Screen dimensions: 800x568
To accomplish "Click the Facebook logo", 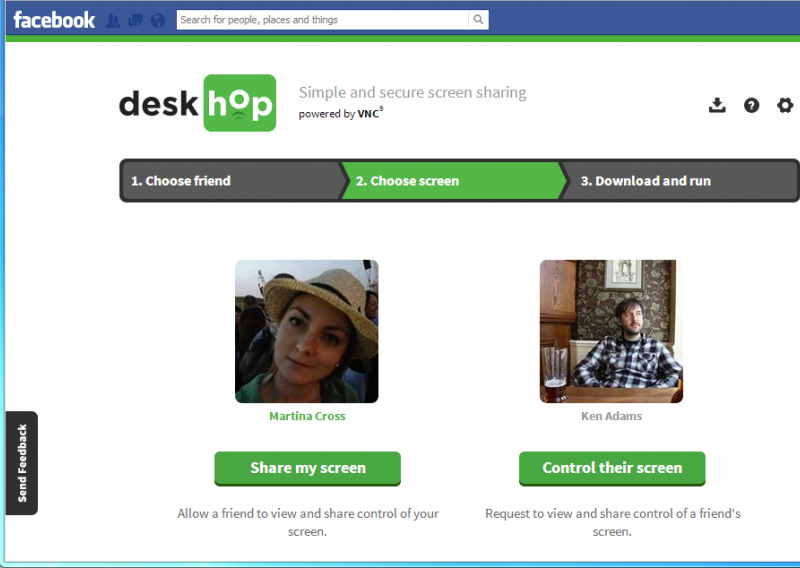I will click(54, 20).
